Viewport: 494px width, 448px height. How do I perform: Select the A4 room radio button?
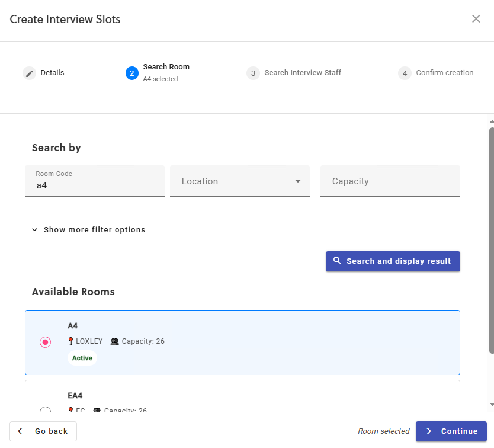point(46,343)
